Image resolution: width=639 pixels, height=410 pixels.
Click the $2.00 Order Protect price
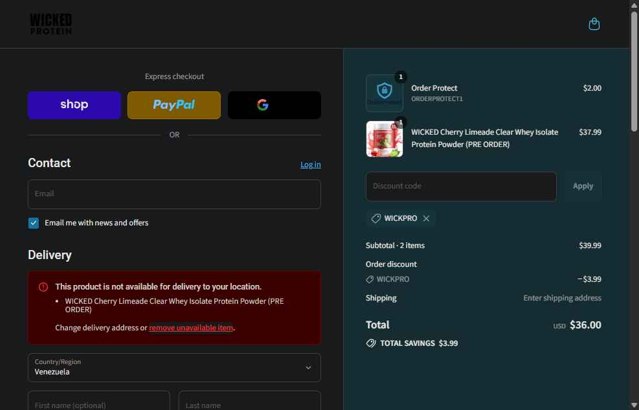click(x=592, y=88)
